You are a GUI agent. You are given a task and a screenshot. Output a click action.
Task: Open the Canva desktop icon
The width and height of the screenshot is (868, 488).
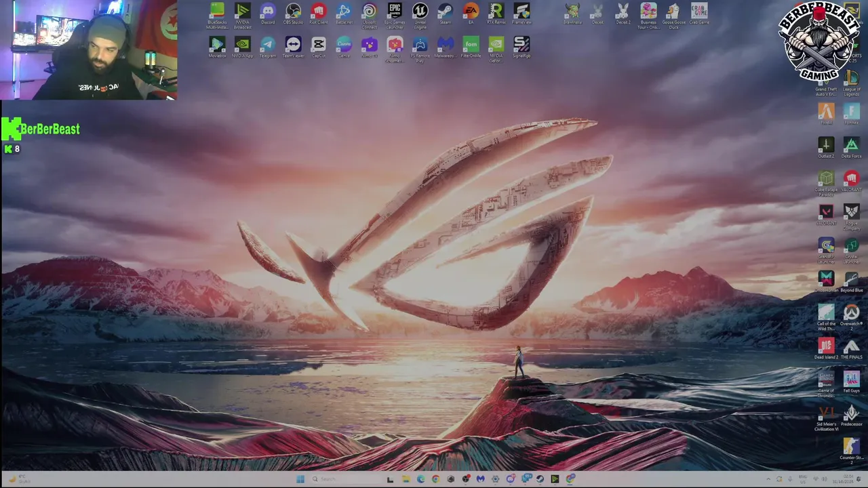[x=344, y=47]
